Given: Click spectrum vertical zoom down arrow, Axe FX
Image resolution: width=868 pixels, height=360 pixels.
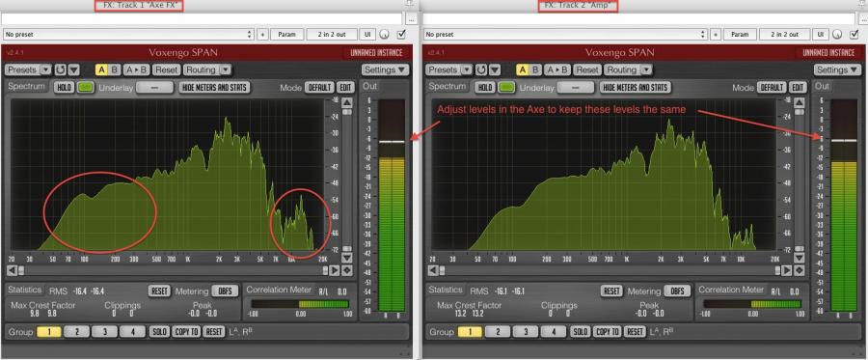Looking at the screenshot, I should pyautogui.click(x=346, y=258).
